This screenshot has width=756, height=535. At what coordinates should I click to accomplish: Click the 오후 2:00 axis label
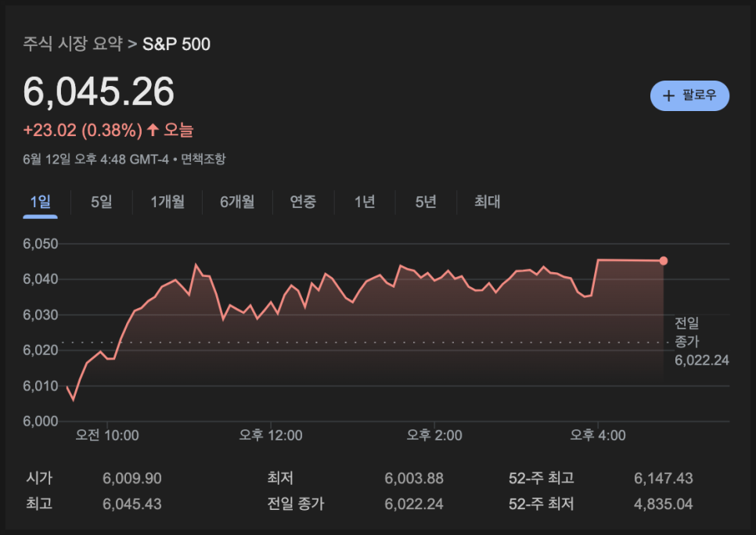pos(434,435)
